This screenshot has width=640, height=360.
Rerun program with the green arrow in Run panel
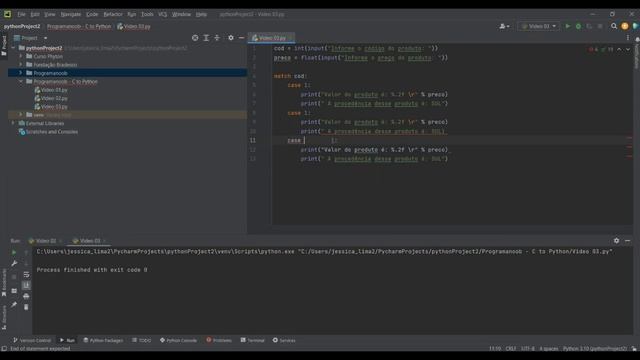(x=14, y=253)
